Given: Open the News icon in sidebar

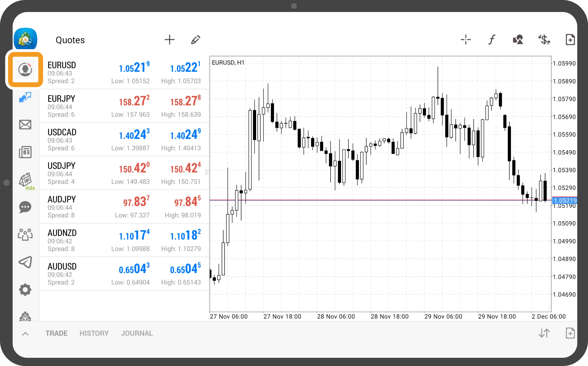Looking at the screenshot, I should (x=25, y=152).
